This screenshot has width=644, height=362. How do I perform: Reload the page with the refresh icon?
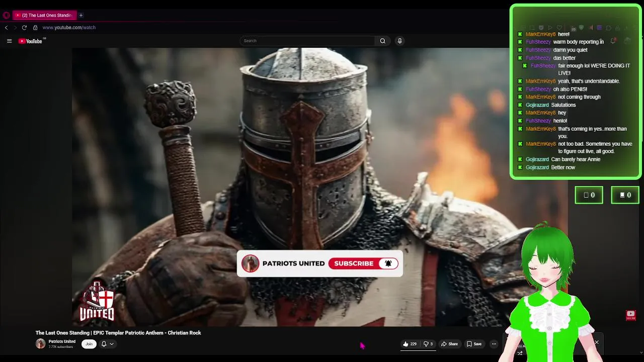coord(24,28)
